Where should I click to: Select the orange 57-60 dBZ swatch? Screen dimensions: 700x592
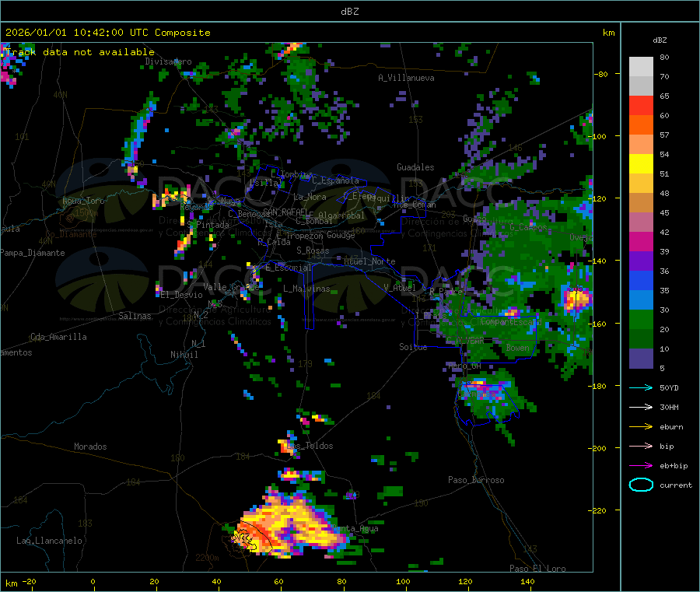click(641, 125)
